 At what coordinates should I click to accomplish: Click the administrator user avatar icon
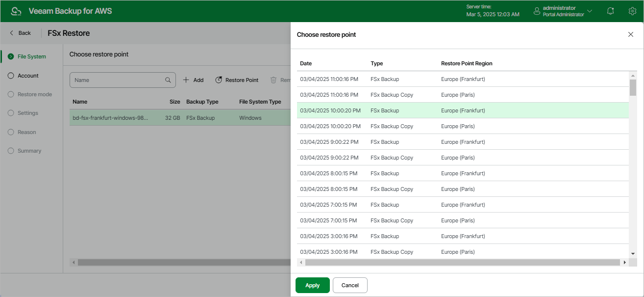pos(537,11)
